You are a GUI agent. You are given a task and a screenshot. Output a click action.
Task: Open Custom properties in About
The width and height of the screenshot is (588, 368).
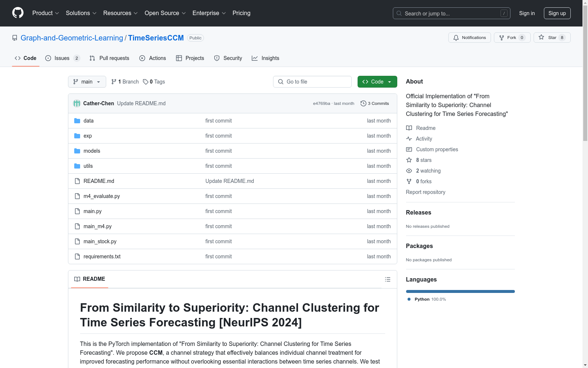[x=432, y=149]
